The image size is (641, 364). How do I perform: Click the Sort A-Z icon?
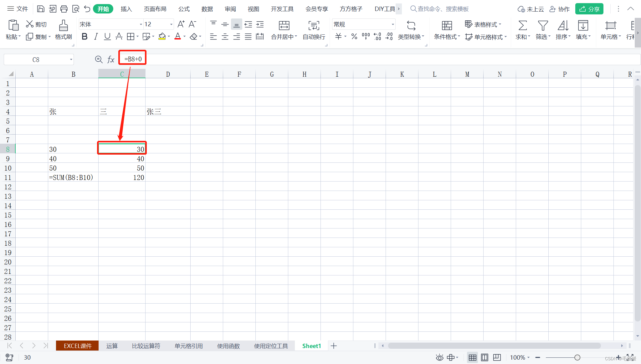pos(563,25)
